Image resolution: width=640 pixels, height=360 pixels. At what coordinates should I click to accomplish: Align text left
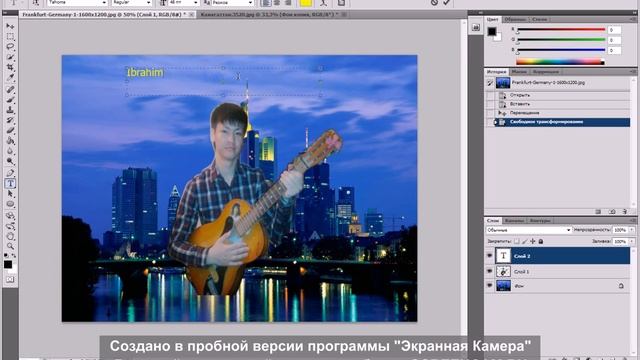tap(266, 2)
